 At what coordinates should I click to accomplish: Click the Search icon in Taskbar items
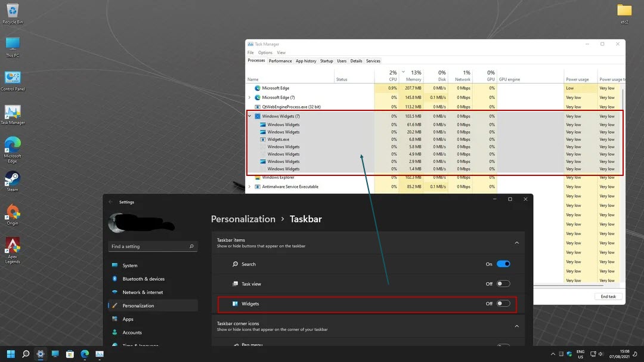pyautogui.click(x=235, y=264)
